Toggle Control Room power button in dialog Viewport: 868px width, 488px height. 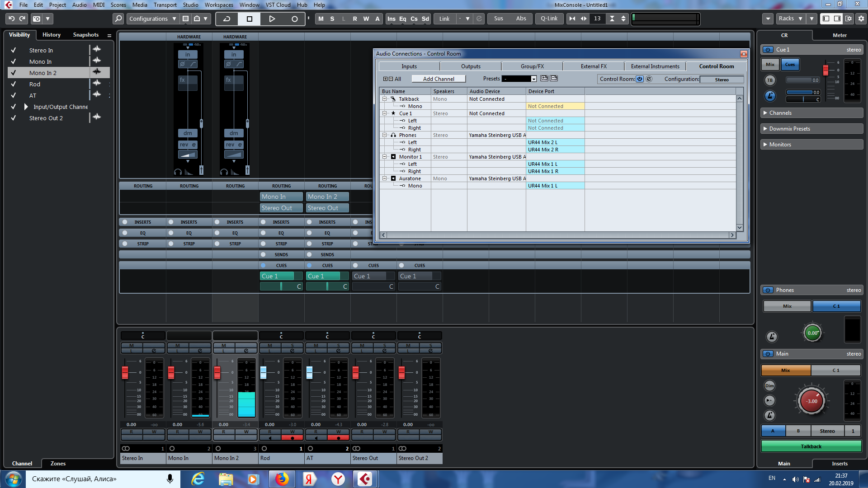pos(640,79)
